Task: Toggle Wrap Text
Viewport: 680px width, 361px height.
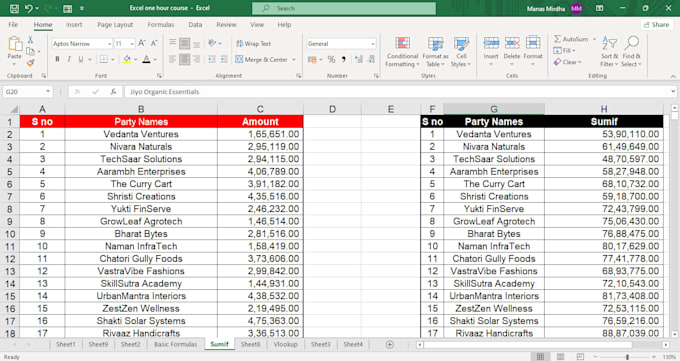Action: (x=254, y=43)
